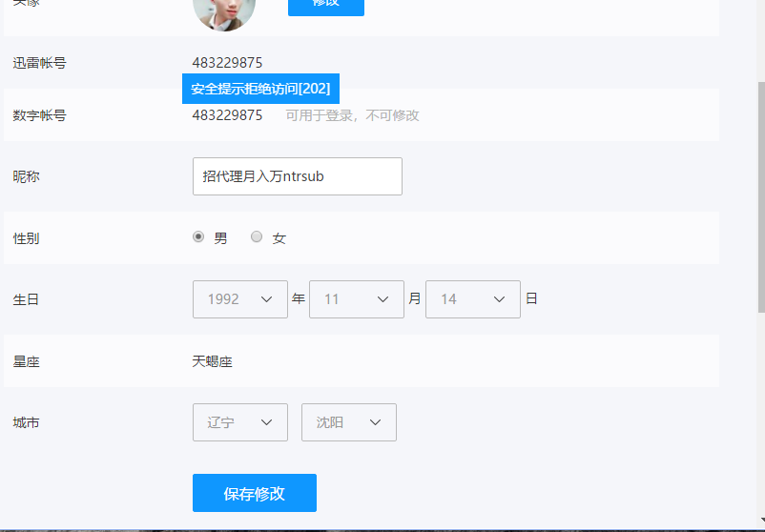
Task: Click the 生日 field label
Action: coord(26,299)
